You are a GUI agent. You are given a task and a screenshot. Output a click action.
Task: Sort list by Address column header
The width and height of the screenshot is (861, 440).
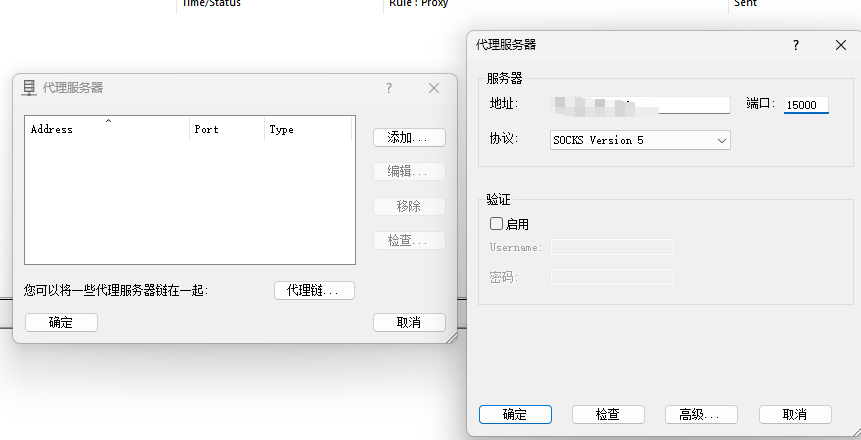[x=107, y=129]
